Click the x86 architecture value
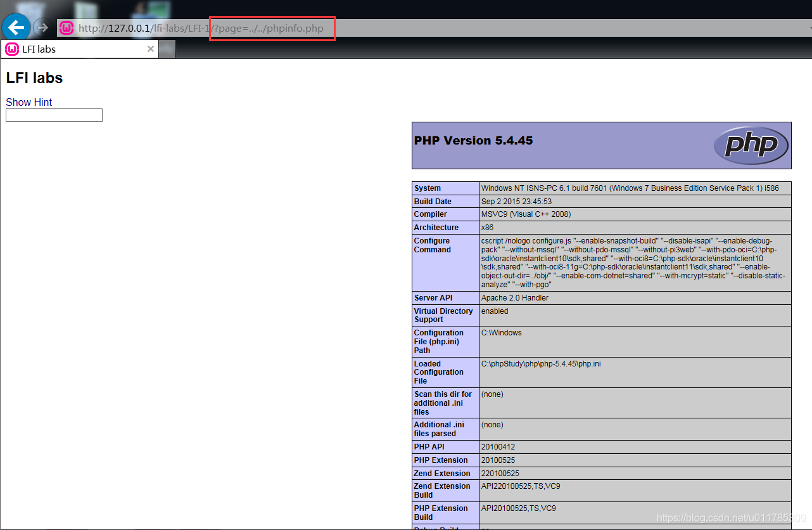Screen dimensions: 812x530 [487, 228]
